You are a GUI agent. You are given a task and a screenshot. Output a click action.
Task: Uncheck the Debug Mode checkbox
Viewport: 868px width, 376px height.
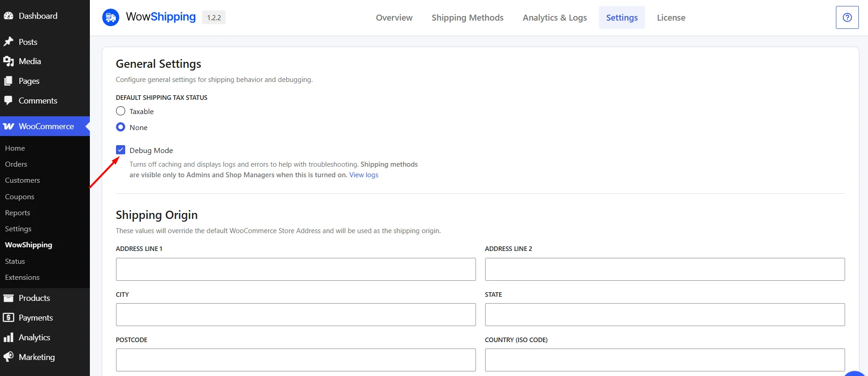(121, 150)
